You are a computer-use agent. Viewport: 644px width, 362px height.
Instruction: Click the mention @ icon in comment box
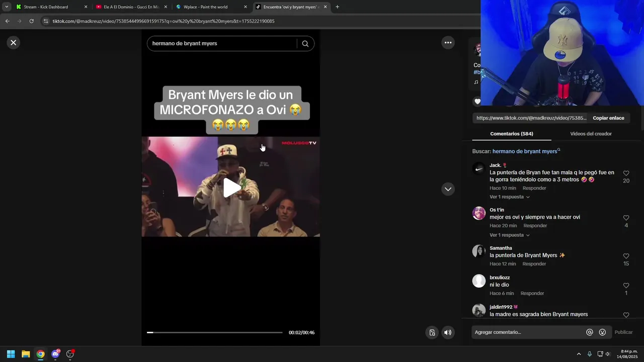tap(590, 332)
